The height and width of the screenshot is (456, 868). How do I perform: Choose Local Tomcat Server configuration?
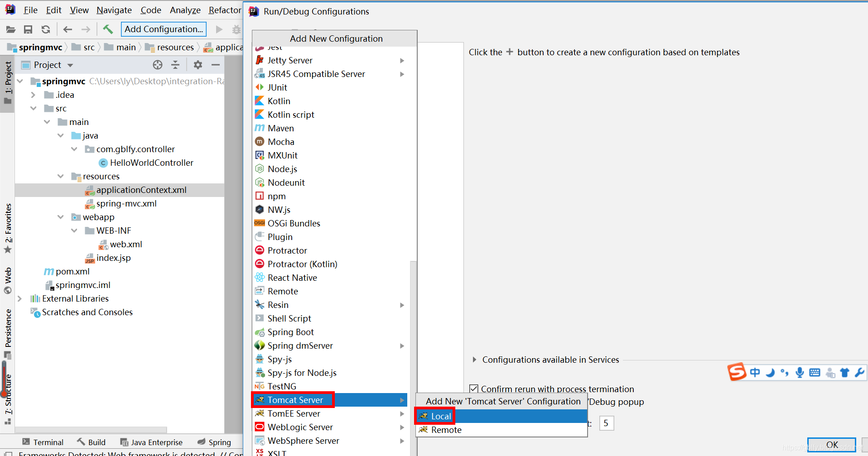[x=502, y=416]
